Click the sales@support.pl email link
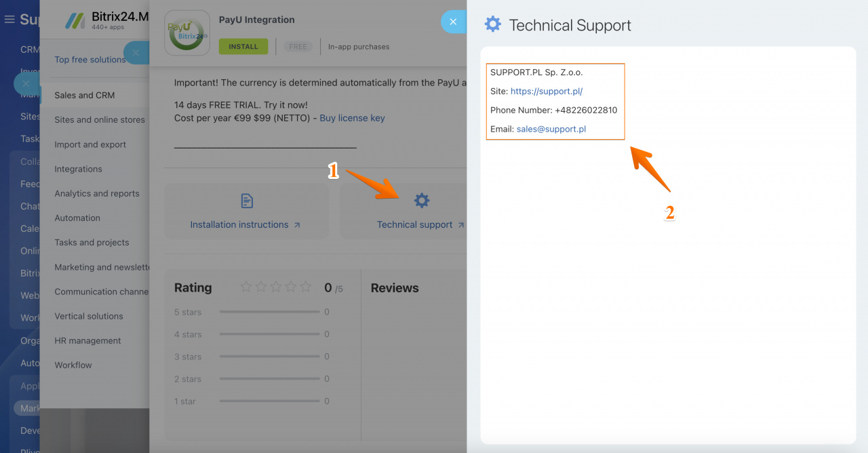 click(x=551, y=129)
